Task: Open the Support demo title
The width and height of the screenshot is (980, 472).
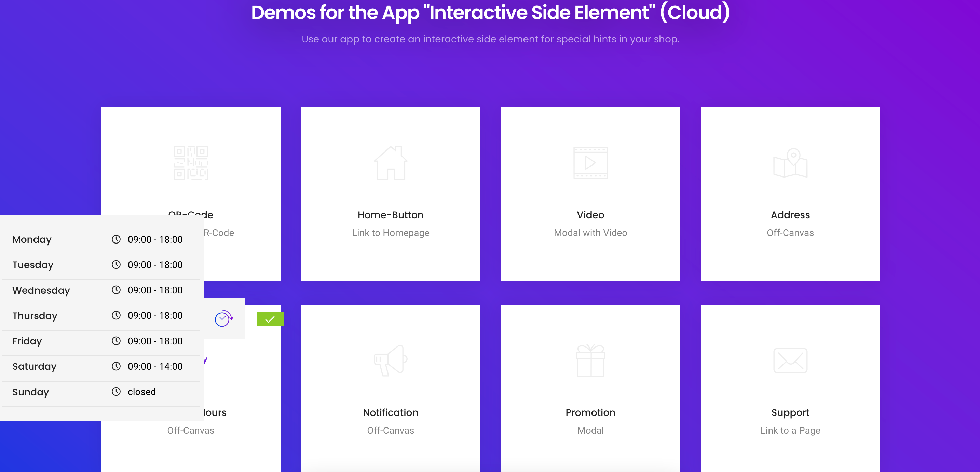Action: click(x=790, y=412)
